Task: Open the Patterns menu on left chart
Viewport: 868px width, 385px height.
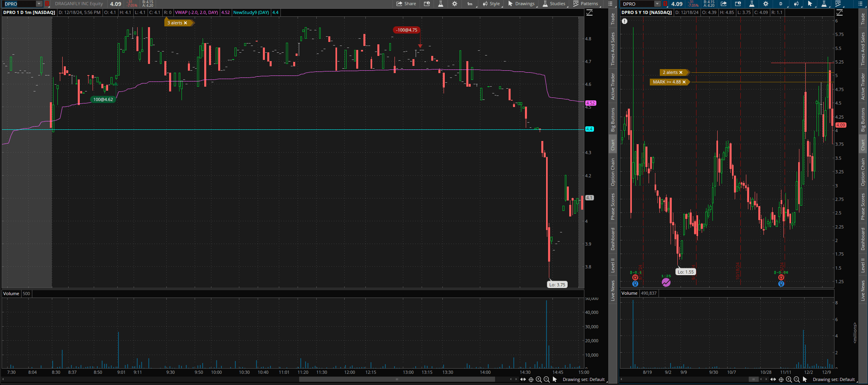Action: [x=586, y=4]
